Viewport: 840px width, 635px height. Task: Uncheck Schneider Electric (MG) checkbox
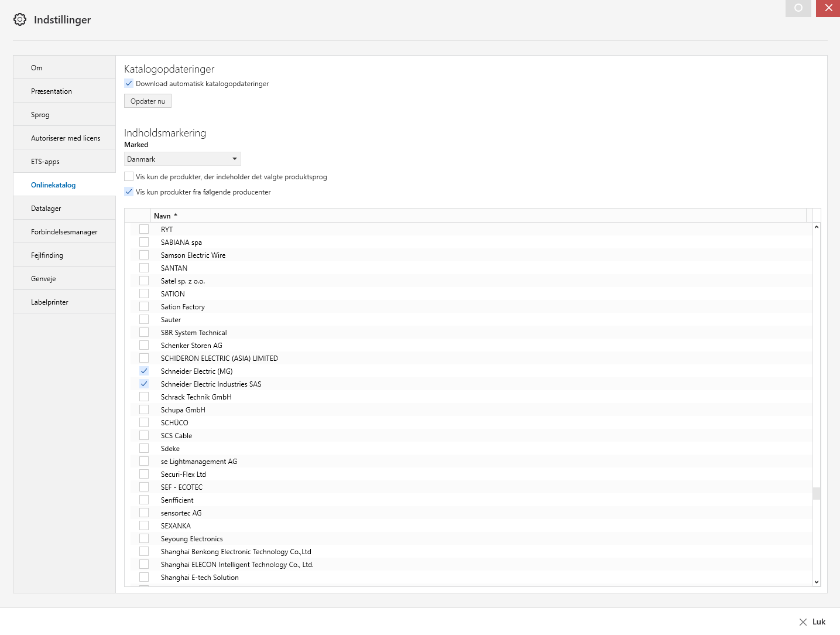[x=144, y=371]
